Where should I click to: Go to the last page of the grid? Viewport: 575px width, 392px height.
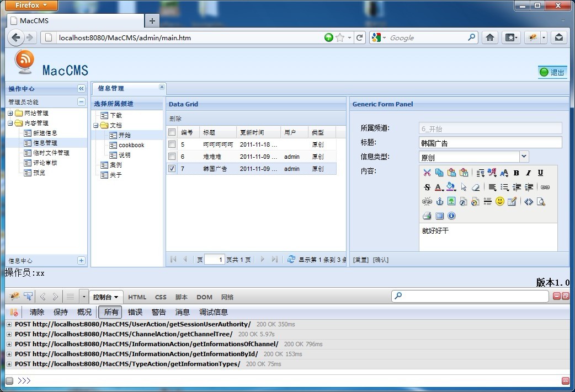click(274, 259)
